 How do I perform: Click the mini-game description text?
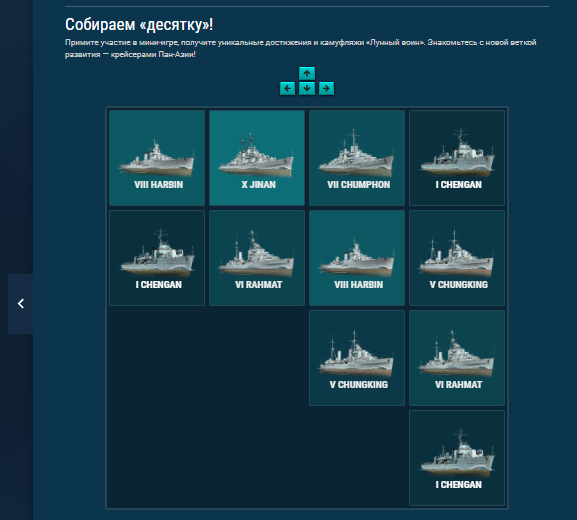[301, 48]
